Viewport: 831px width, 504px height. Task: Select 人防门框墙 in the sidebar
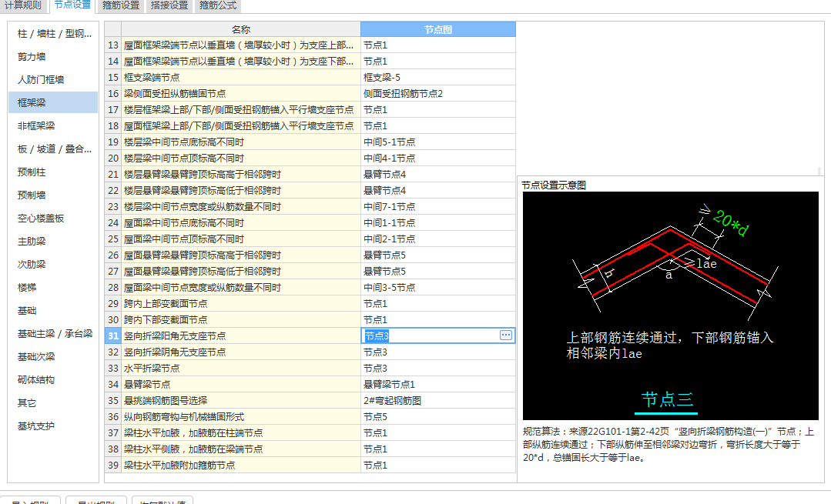coord(53,79)
